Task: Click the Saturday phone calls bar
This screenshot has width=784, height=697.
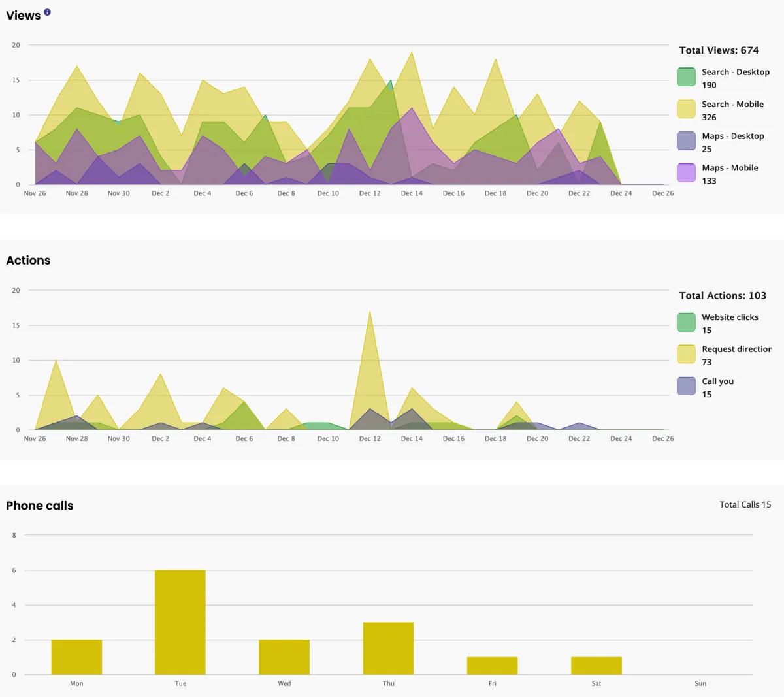Action: 596,666
